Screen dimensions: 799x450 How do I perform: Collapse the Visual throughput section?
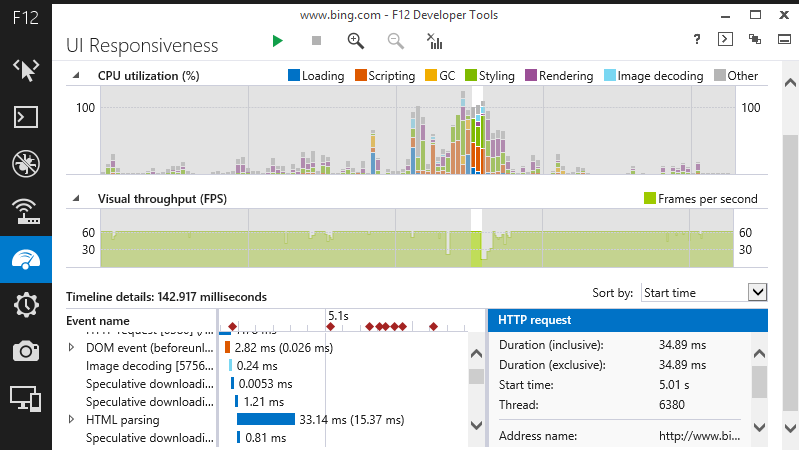pyautogui.click(x=76, y=198)
